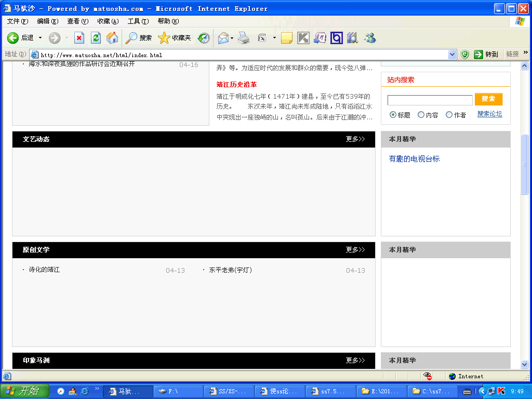Click the green Back arrow icon
Viewport: 532px width, 399px height.
click(x=13, y=38)
